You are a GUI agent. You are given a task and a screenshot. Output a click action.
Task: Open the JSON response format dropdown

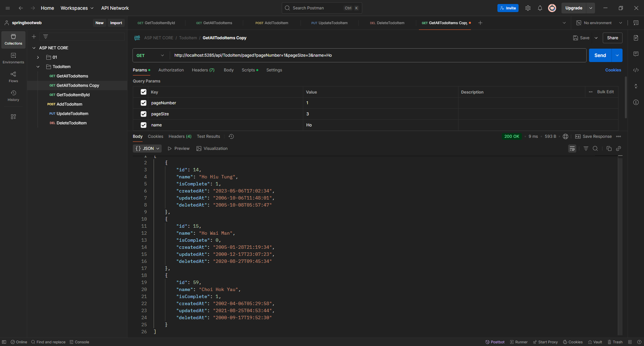[x=147, y=149]
